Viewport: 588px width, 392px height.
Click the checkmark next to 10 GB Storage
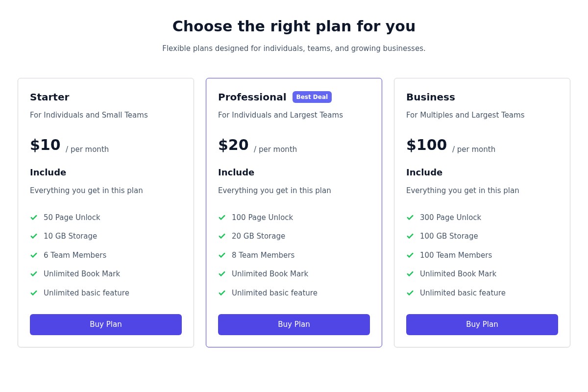[34, 236]
